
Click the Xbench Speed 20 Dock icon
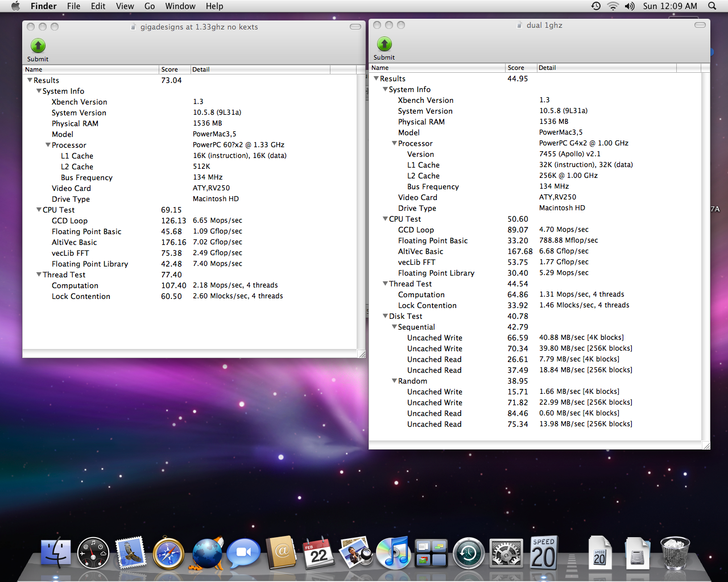(x=544, y=553)
